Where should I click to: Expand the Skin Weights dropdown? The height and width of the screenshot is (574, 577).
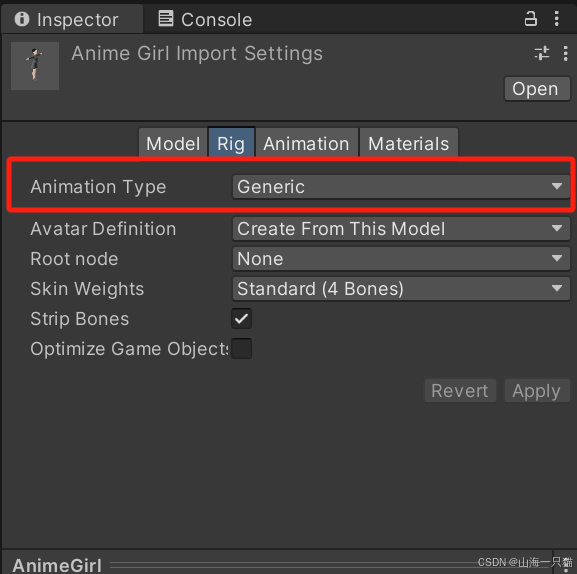point(401,289)
